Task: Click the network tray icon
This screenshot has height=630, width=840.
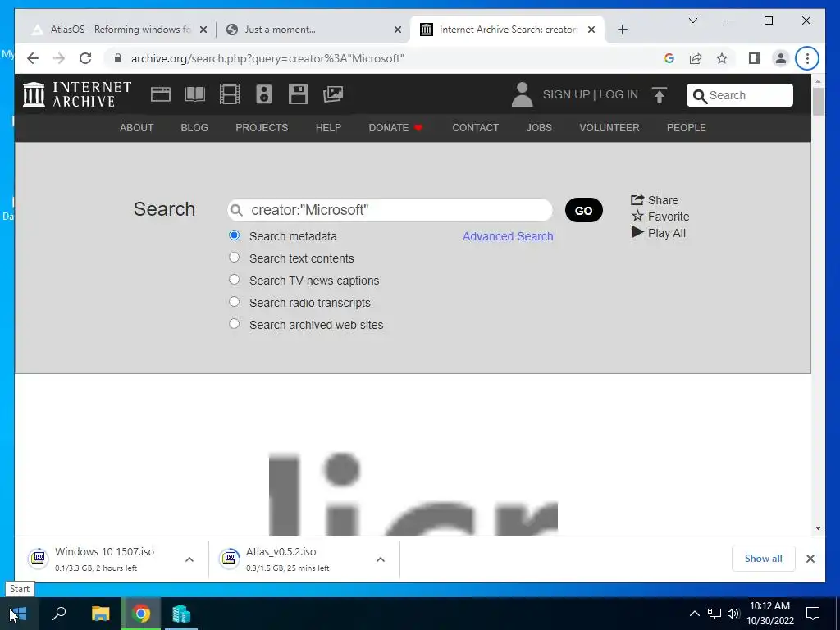Action: (714, 614)
